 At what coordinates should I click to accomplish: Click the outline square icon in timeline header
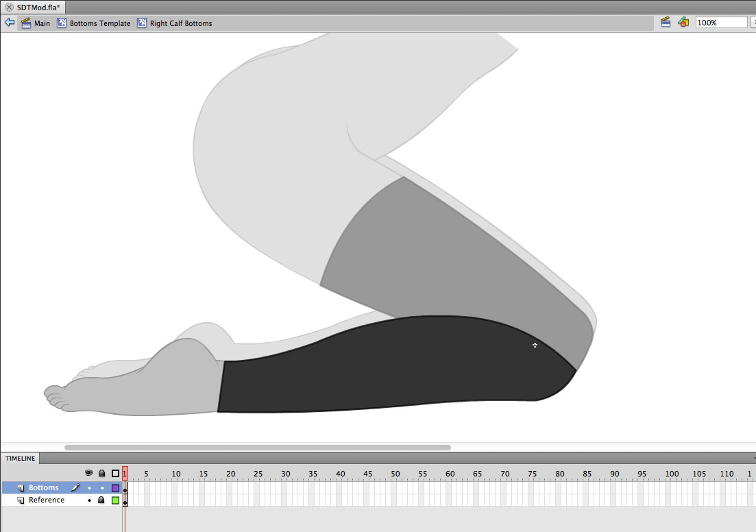coord(115,473)
